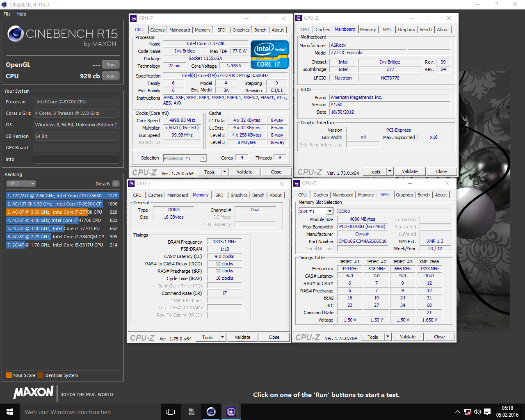Click the CPU-Z icon in the Memory window title
Image resolution: width=525 pixels, height=420 pixels.
[x=132, y=184]
